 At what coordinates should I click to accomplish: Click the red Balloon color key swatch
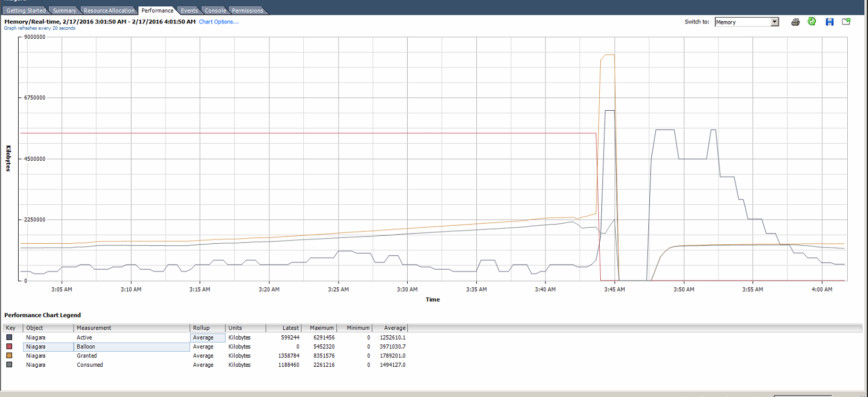coord(9,346)
